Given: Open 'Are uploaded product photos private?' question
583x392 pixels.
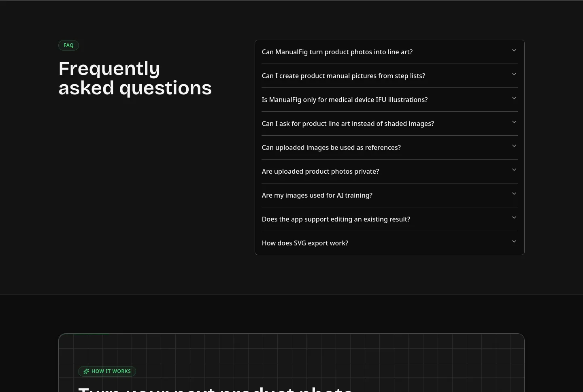Looking at the screenshot, I should click(389, 171).
